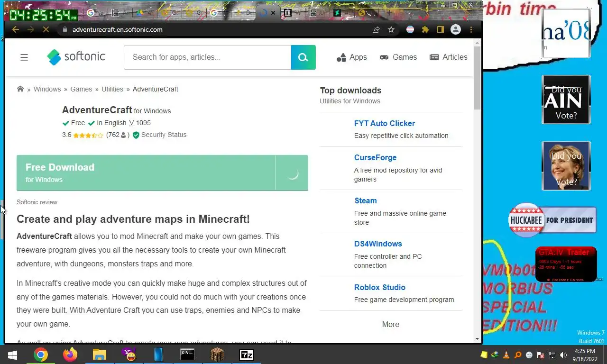The image size is (607, 364).
Task: Open the command prompt taskbar icon
Action: tap(187, 355)
